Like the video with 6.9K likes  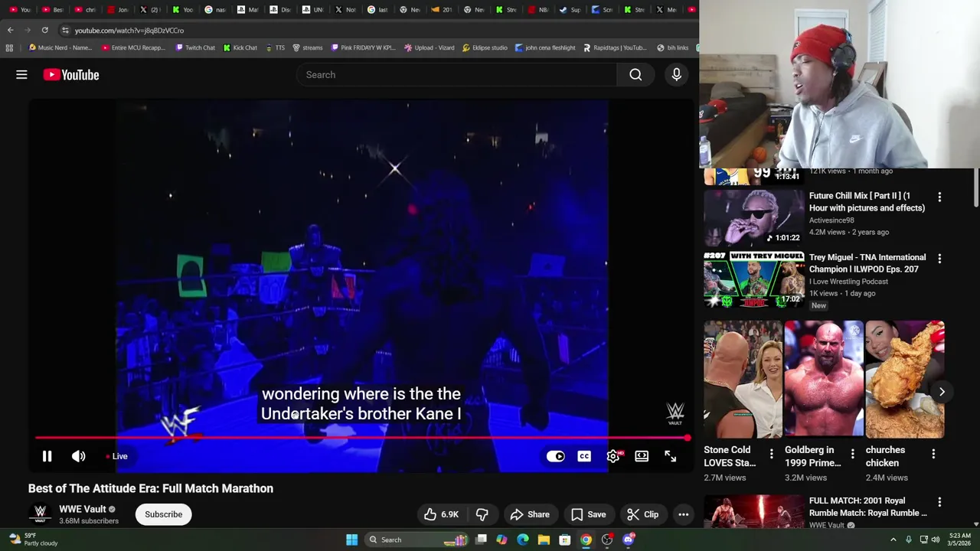point(441,514)
